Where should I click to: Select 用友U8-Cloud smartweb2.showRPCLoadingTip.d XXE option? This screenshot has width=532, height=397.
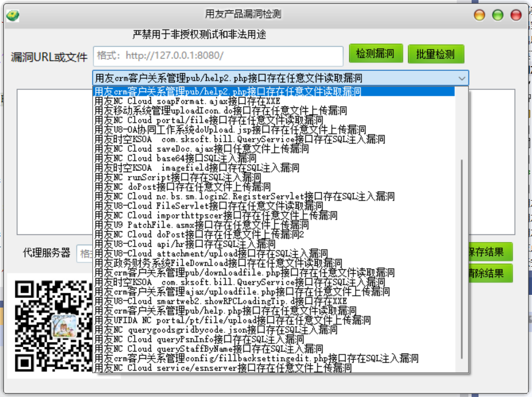coord(274,301)
